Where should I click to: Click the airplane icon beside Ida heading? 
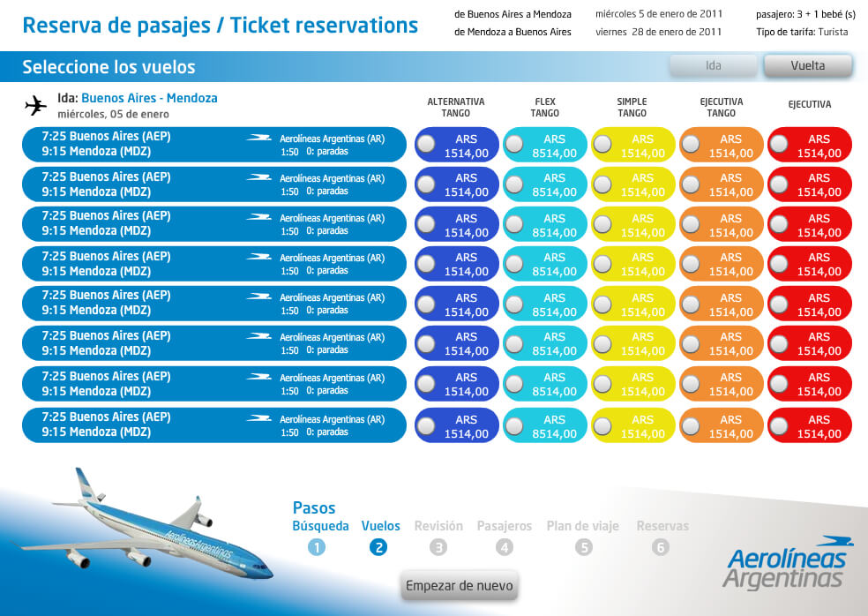point(36,106)
